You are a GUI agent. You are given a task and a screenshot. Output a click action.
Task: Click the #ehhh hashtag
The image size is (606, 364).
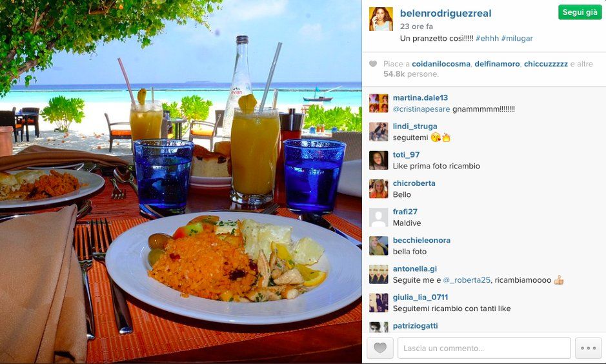point(487,38)
